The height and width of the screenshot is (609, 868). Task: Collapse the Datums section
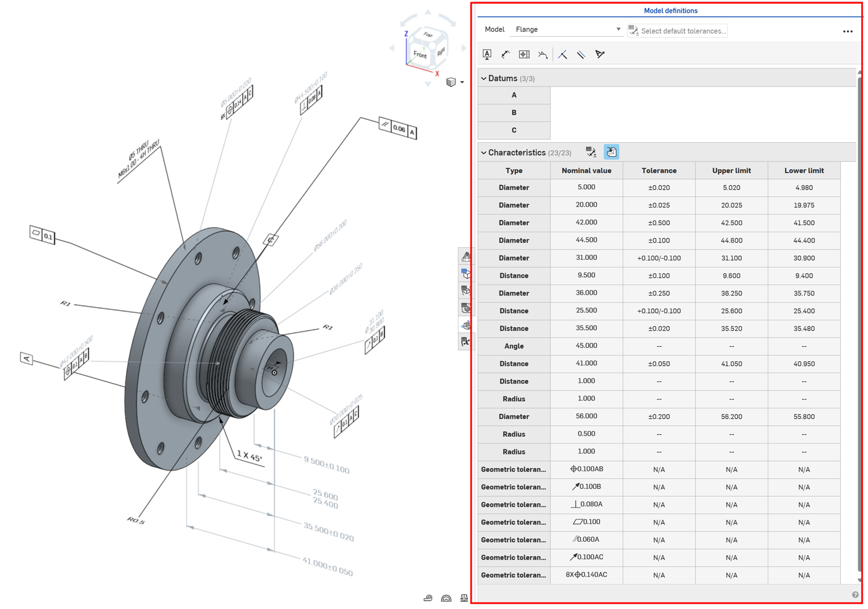(484, 78)
